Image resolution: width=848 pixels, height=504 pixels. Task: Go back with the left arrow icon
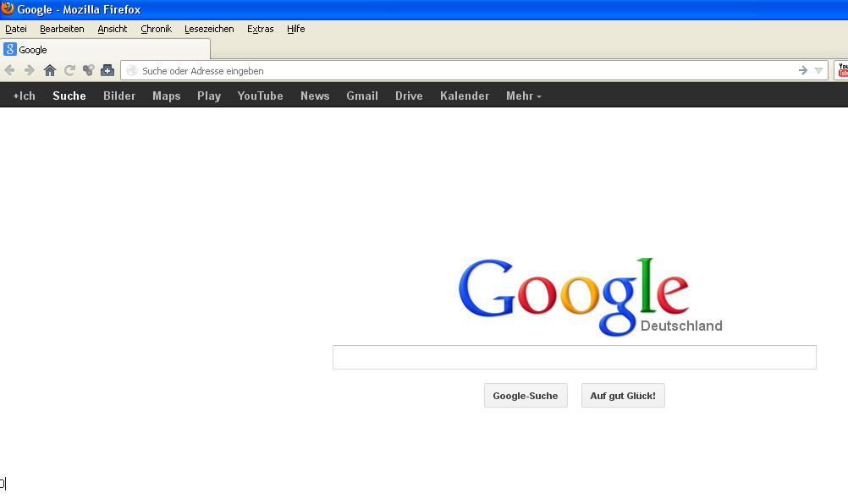coord(10,70)
